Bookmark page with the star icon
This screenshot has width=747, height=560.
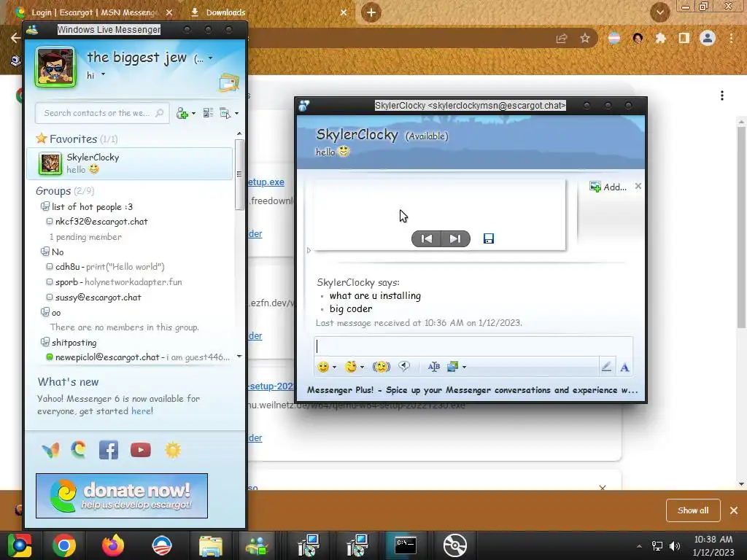(585, 38)
